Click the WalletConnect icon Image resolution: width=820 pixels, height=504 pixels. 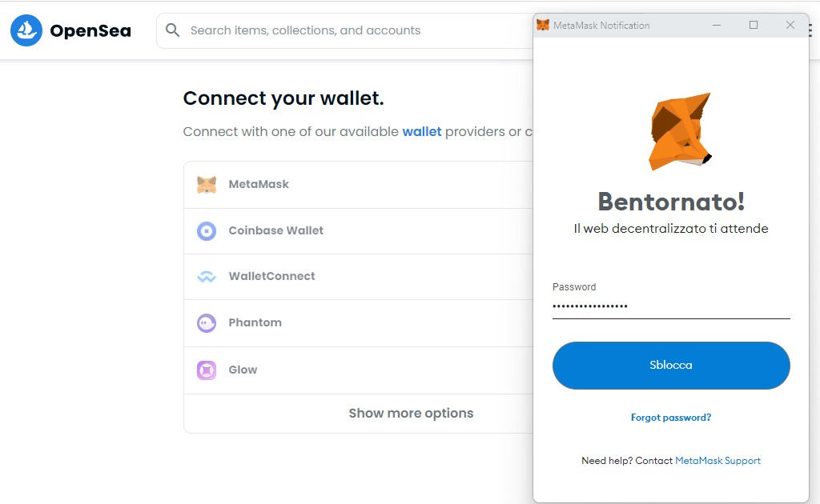tap(207, 277)
